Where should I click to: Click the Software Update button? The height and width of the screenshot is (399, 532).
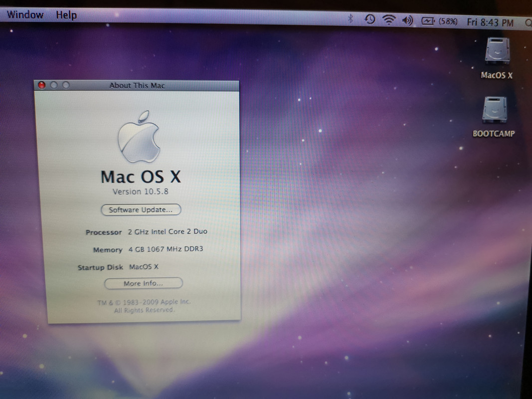(x=141, y=209)
